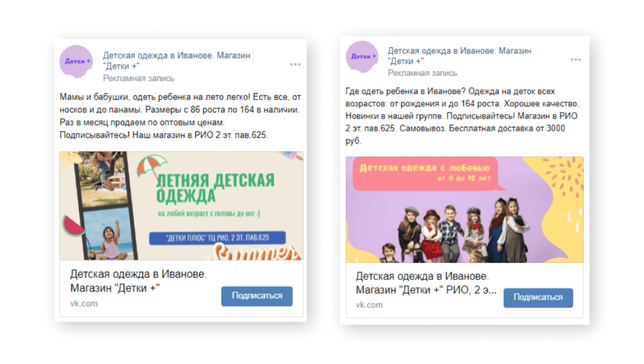This screenshot has height=364, width=644.
Task: Click left ad's Рекламная запись label
Action: tap(139, 78)
